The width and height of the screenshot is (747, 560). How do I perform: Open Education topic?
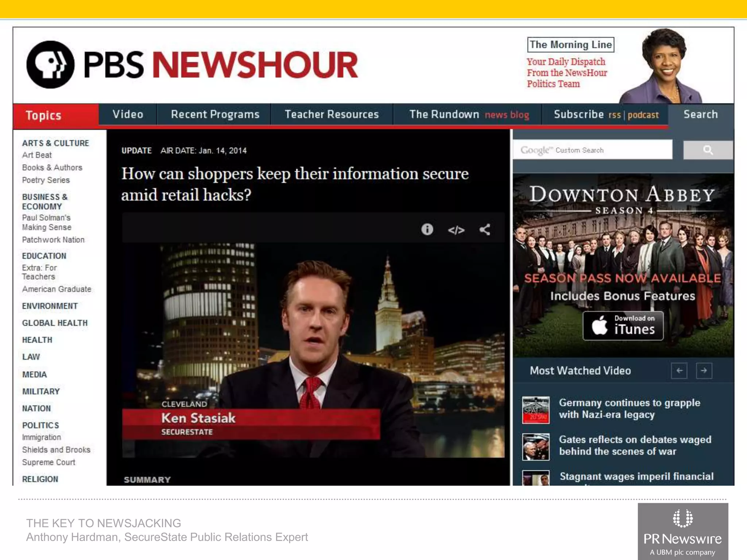point(44,256)
